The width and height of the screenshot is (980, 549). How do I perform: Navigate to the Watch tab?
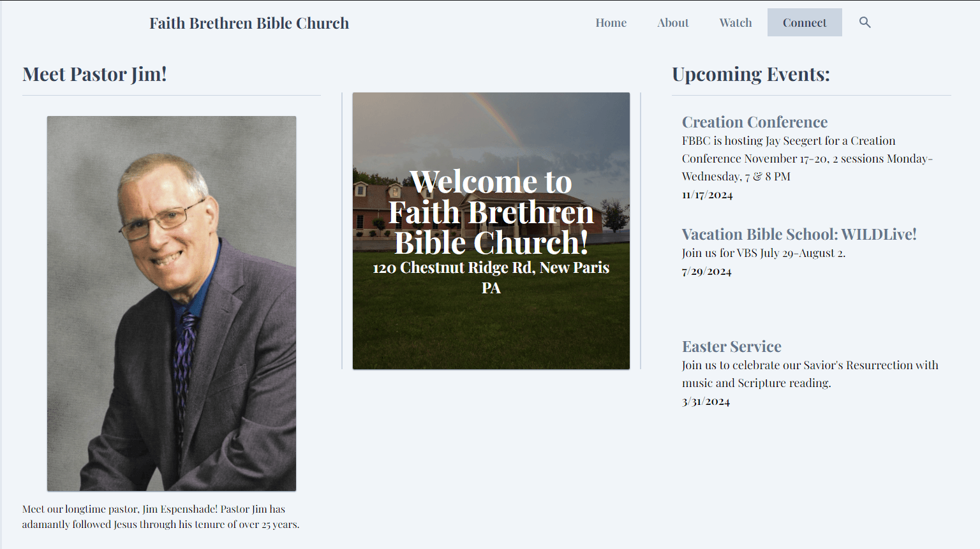point(735,22)
